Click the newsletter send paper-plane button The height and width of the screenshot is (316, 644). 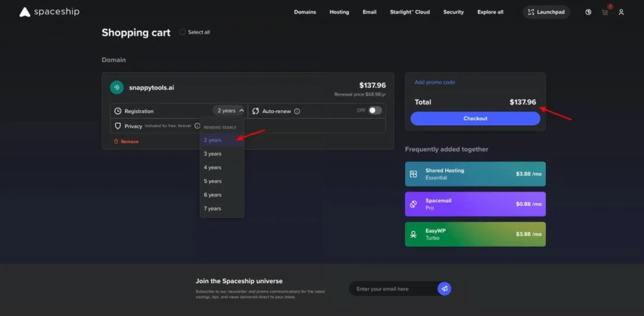coord(445,289)
